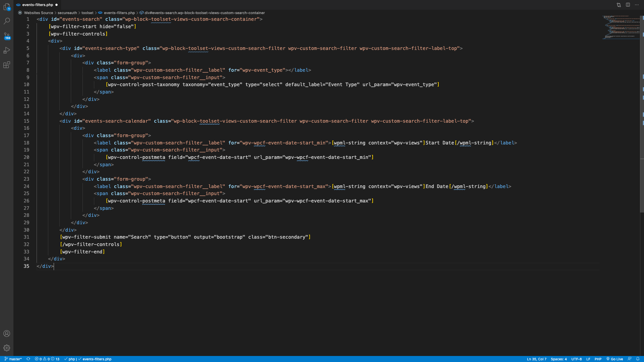Select the events-filters.php editor tab
The height and width of the screenshot is (362, 644).
click(x=37, y=5)
